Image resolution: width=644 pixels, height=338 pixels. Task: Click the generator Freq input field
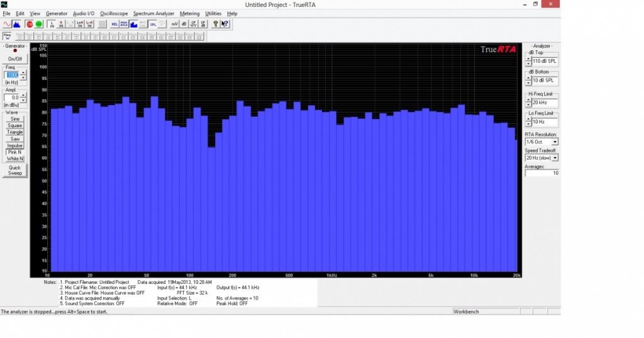[x=12, y=76]
